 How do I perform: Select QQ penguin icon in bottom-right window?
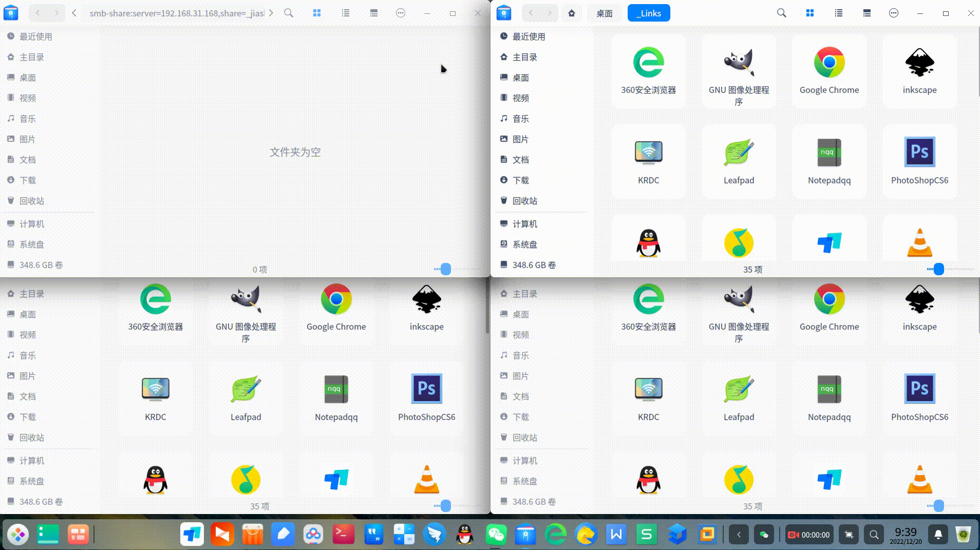pos(648,480)
